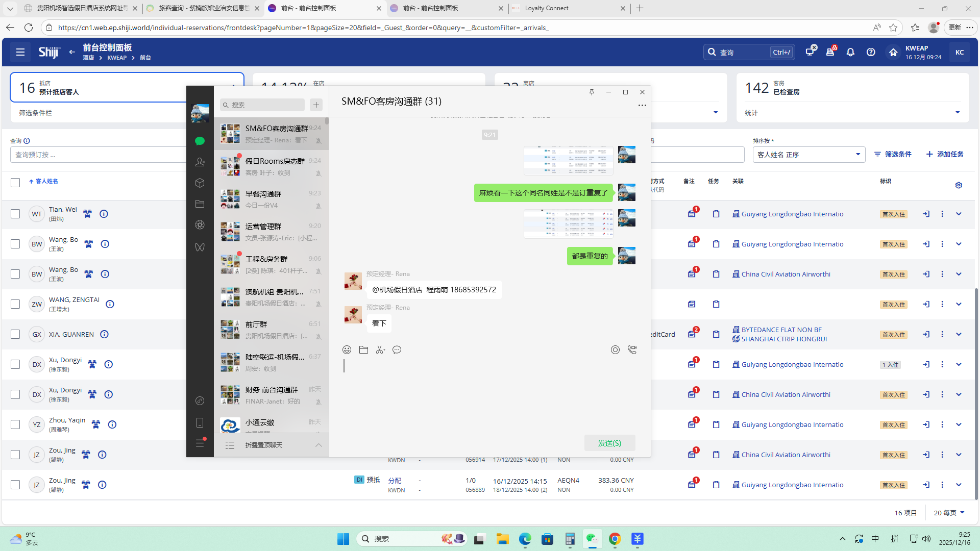Image resolution: width=980 pixels, height=551 pixels.
Task: Open the table column settings gear
Action: coord(959,185)
